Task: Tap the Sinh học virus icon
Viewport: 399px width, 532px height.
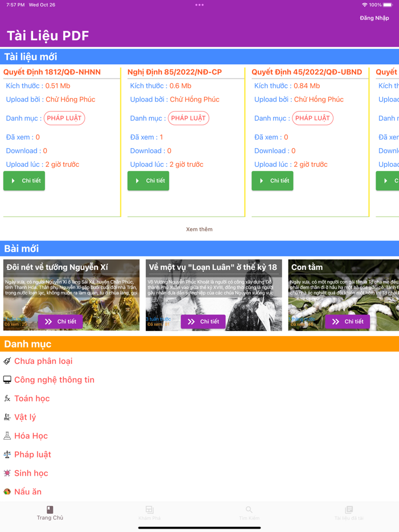Action: (7, 473)
